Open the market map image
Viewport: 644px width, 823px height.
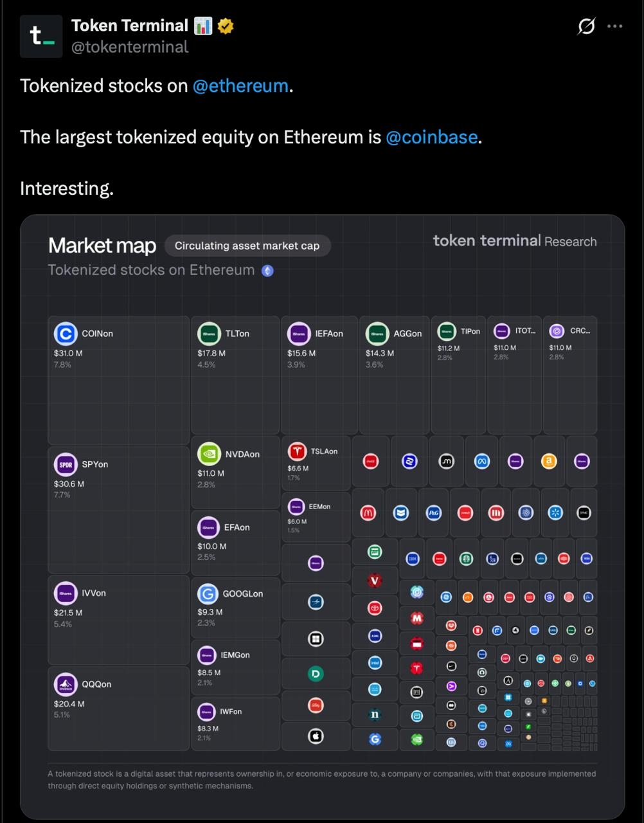(322, 517)
